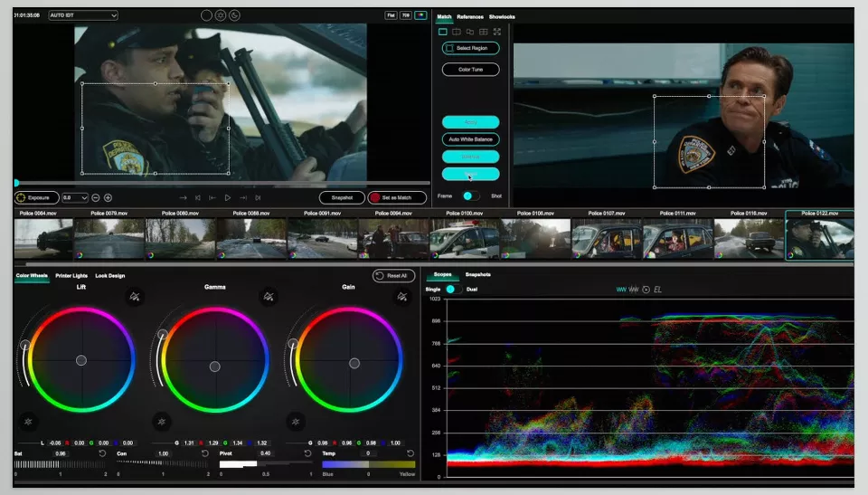
Task: Click the Con contrast slider
Action: point(163,464)
